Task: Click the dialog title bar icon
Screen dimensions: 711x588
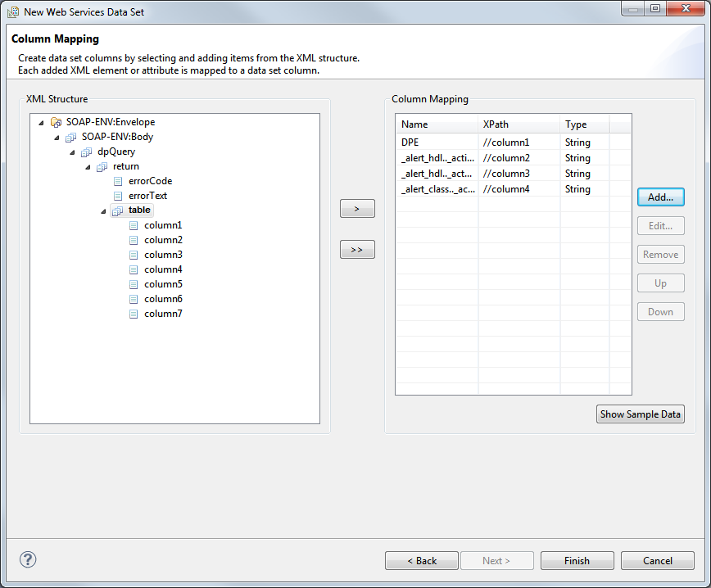Action: [x=13, y=12]
